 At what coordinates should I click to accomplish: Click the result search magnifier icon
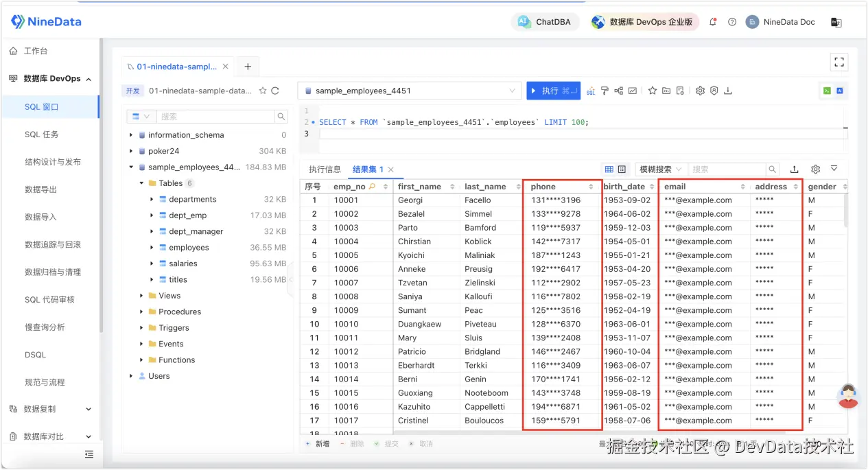coord(773,169)
